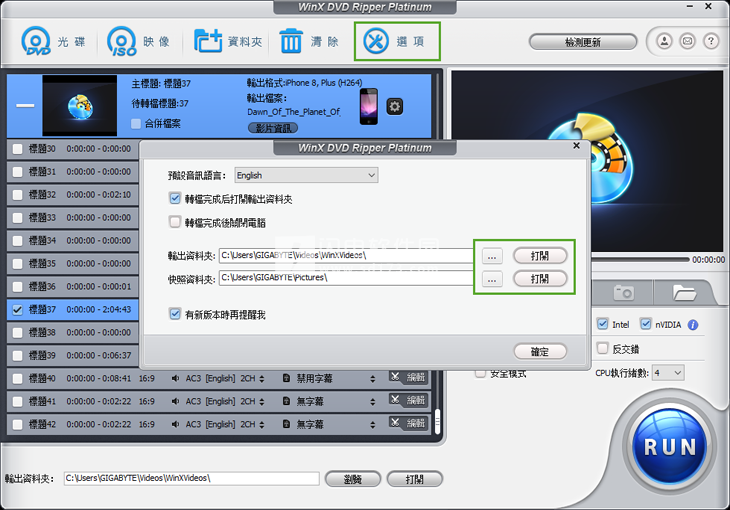This screenshot has height=510, width=730.
Task: Change audio track stepper for 標題41
Action: click(262, 401)
